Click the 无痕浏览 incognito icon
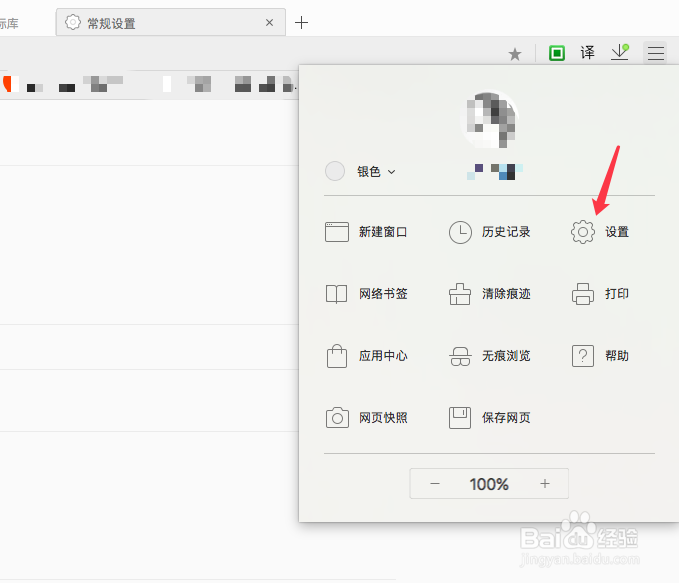Viewport: 679px width, 583px height. (460, 356)
